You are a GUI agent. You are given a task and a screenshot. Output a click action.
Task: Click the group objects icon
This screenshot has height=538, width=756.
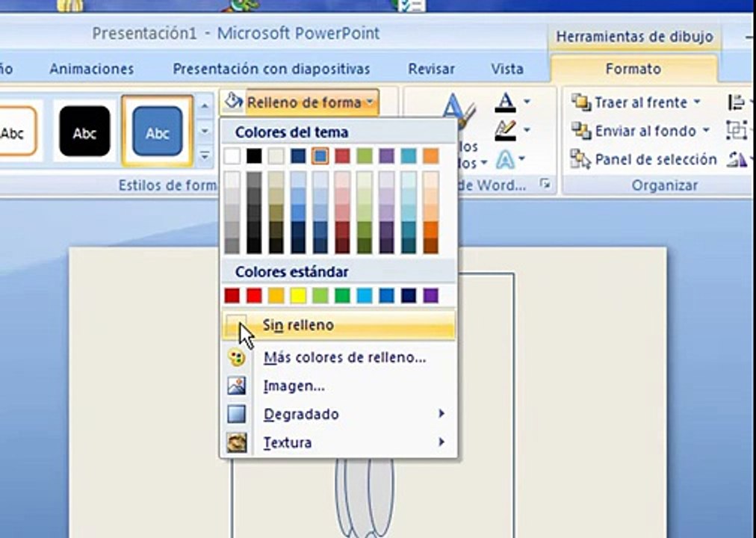coord(737,131)
